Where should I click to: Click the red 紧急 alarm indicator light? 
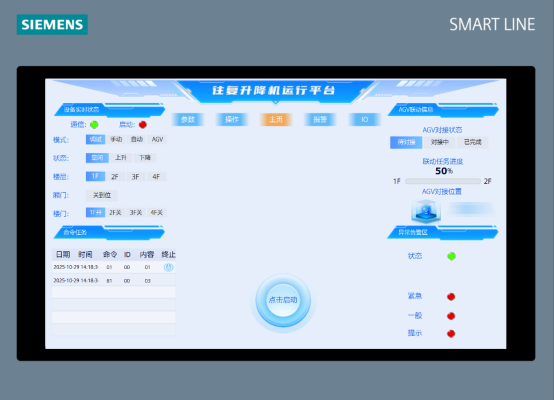click(451, 296)
